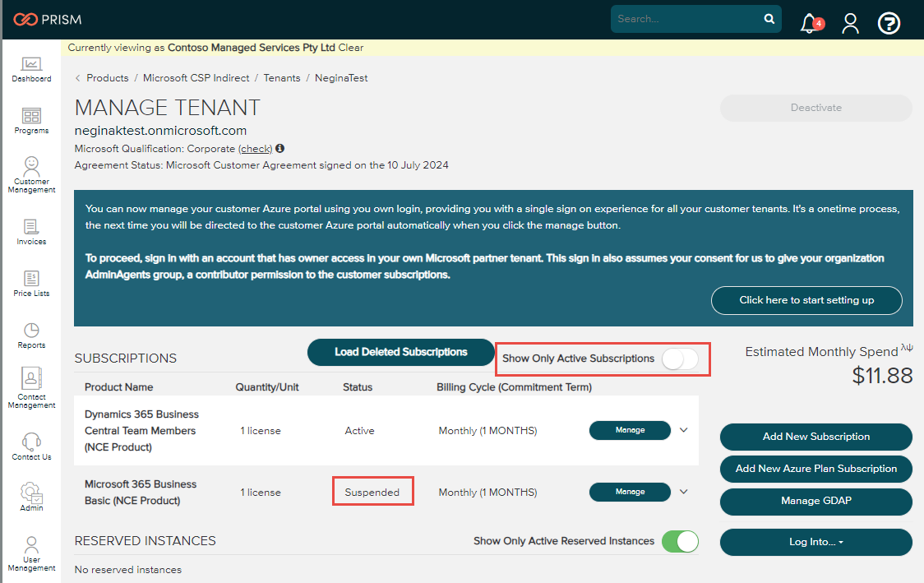
Task: Go to Tenants breadcrumb
Action: click(282, 78)
